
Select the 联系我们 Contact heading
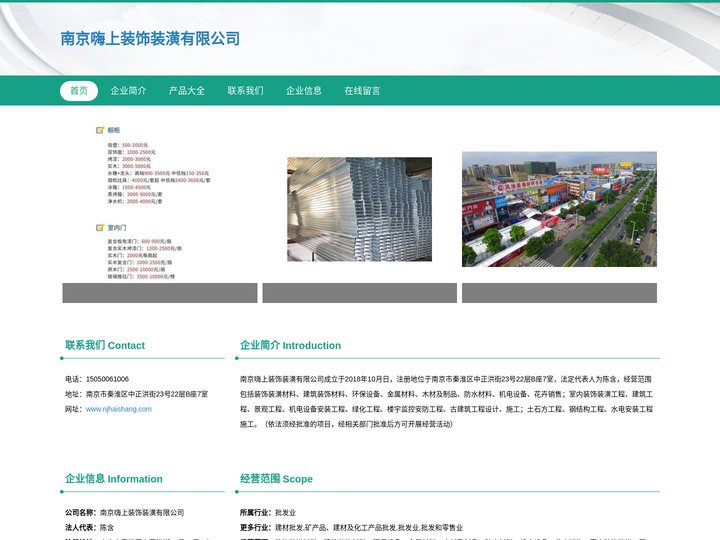tap(105, 345)
